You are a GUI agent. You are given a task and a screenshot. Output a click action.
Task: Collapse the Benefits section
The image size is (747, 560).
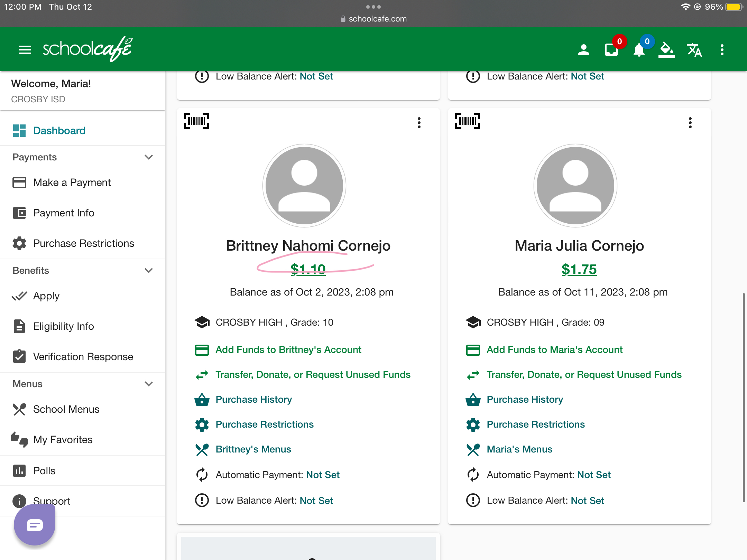click(149, 271)
